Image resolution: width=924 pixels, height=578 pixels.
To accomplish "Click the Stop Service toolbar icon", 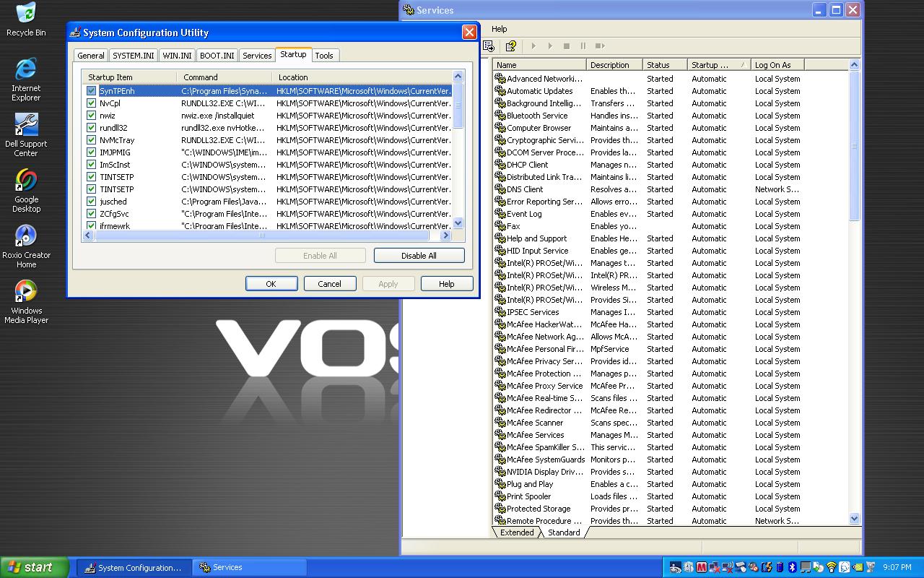I will [567, 46].
